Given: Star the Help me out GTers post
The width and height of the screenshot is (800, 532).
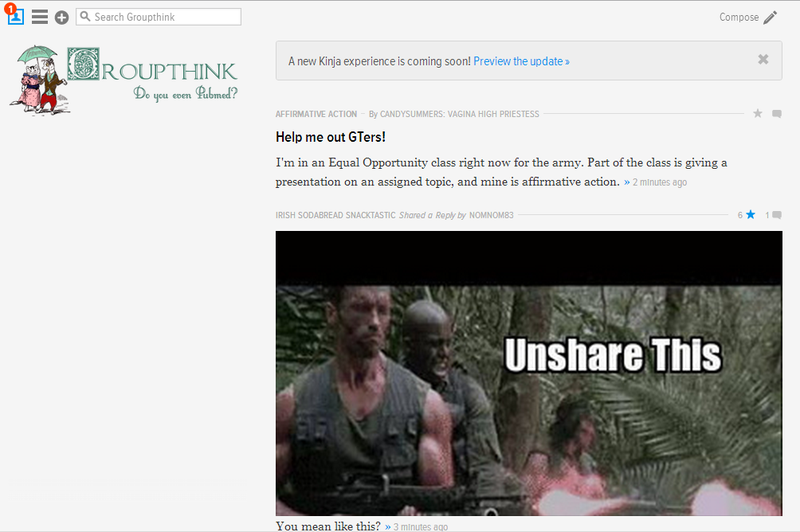Looking at the screenshot, I should 758,113.
